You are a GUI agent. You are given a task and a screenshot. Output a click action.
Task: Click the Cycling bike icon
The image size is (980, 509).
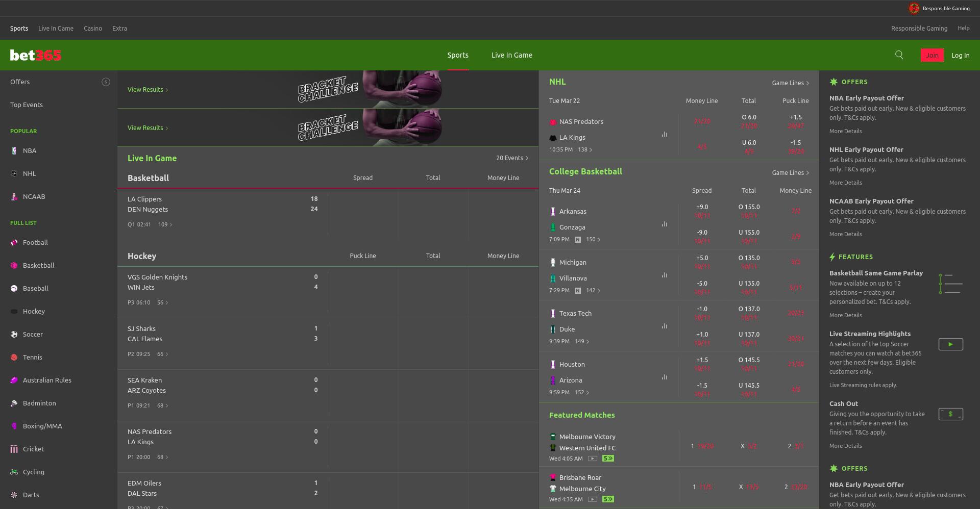click(14, 472)
